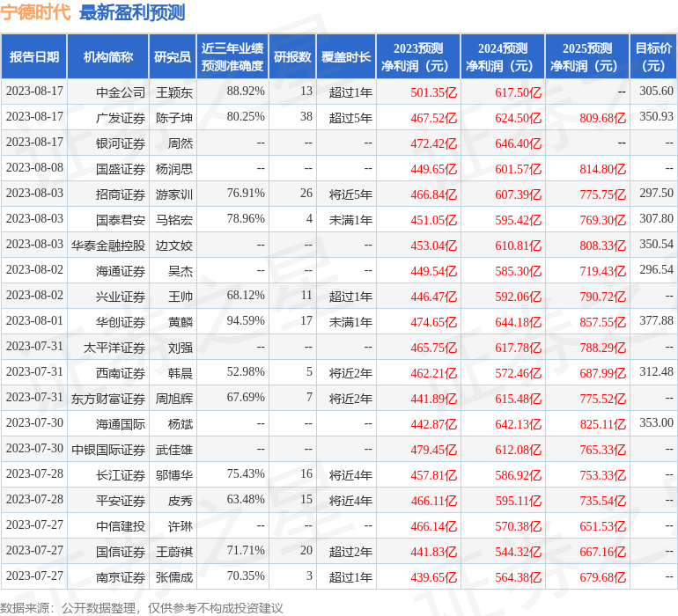
Task: Select the 中银国际证券 institution cell
Action: 108,449
